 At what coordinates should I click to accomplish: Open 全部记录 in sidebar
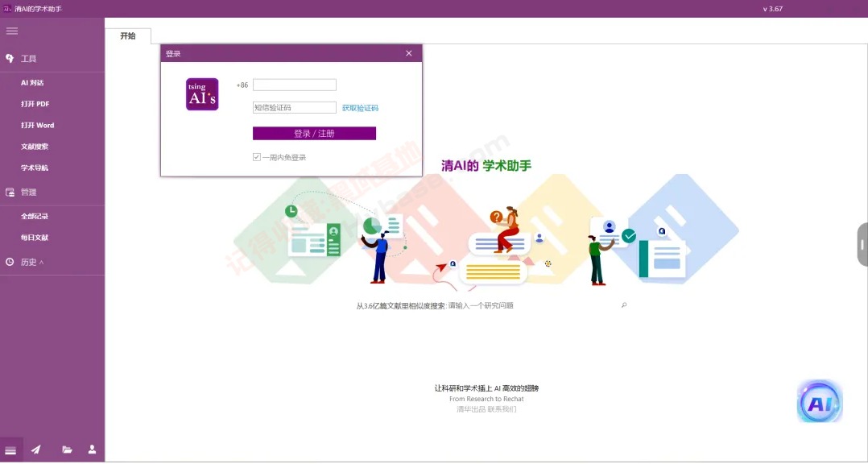tap(35, 217)
